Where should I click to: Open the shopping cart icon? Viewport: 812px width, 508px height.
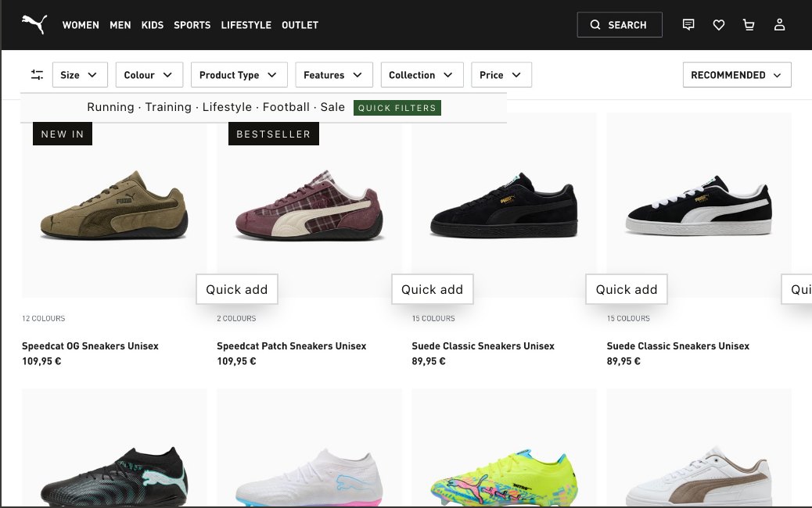[749, 25]
